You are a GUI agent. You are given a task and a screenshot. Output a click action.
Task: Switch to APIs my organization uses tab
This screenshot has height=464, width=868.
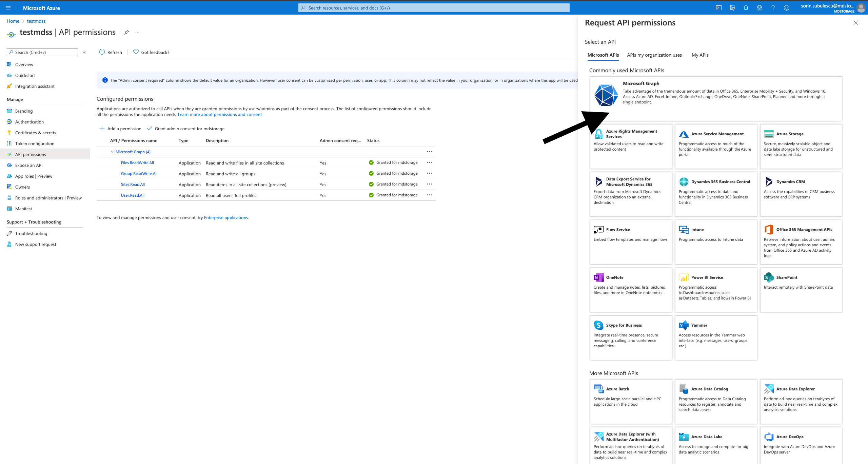pyautogui.click(x=654, y=55)
